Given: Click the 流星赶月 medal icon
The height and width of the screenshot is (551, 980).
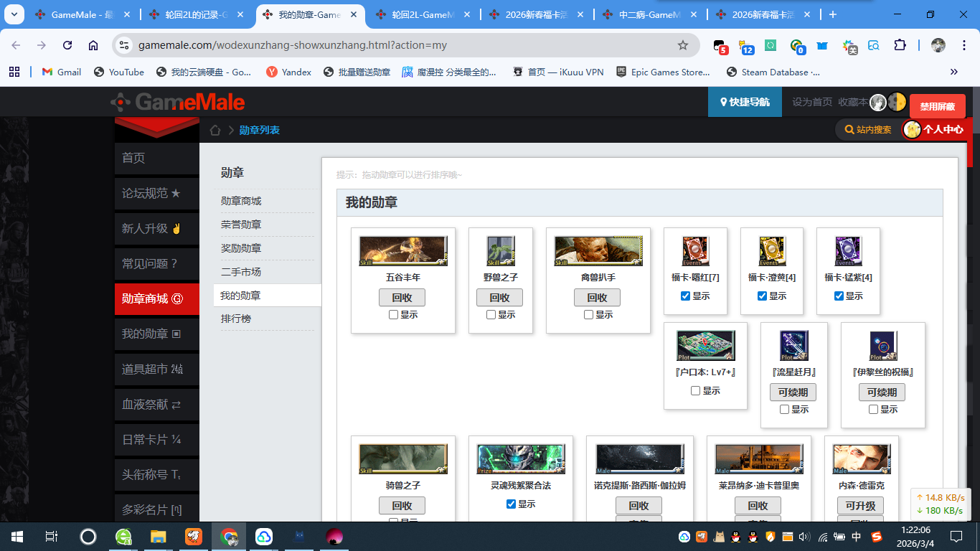Looking at the screenshot, I should click(x=793, y=346).
